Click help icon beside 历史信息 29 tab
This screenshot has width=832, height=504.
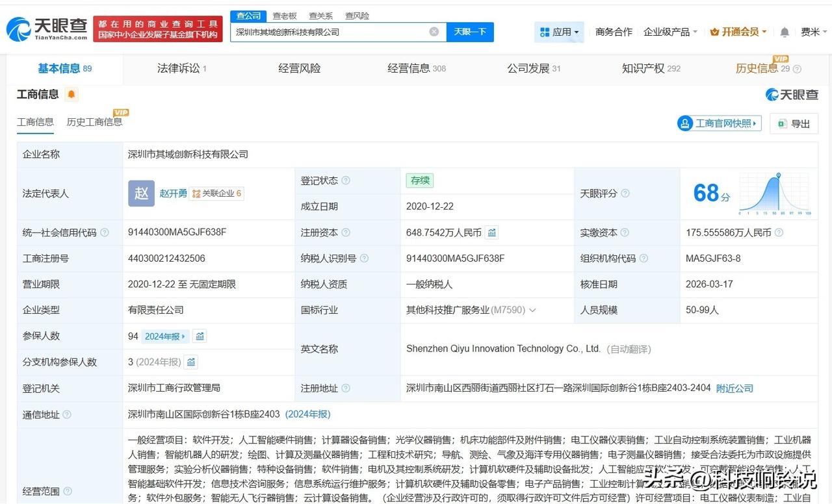coord(798,69)
